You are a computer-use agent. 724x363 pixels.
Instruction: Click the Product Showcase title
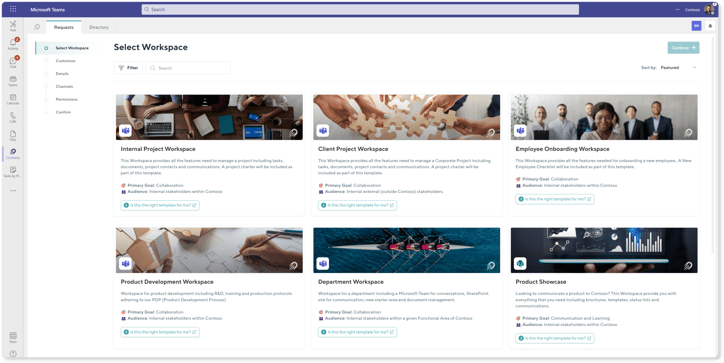541,282
